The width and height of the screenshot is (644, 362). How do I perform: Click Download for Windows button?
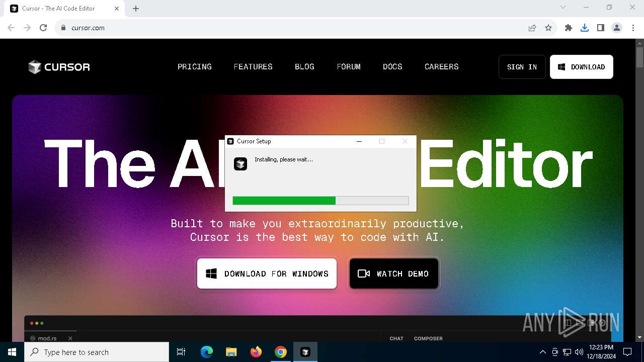267,274
